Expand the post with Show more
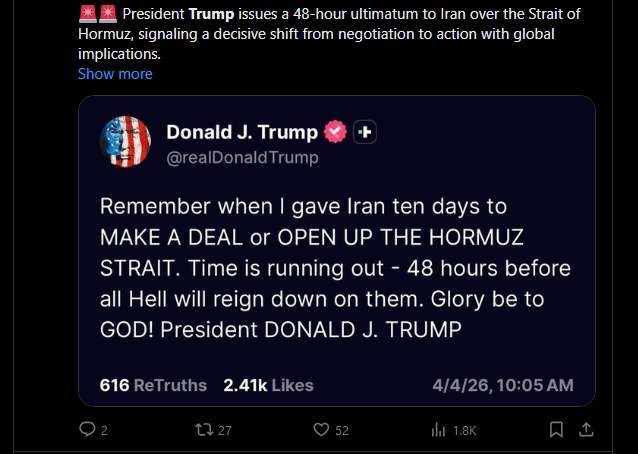Viewport: 638px width, 454px height. click(115, 74)
